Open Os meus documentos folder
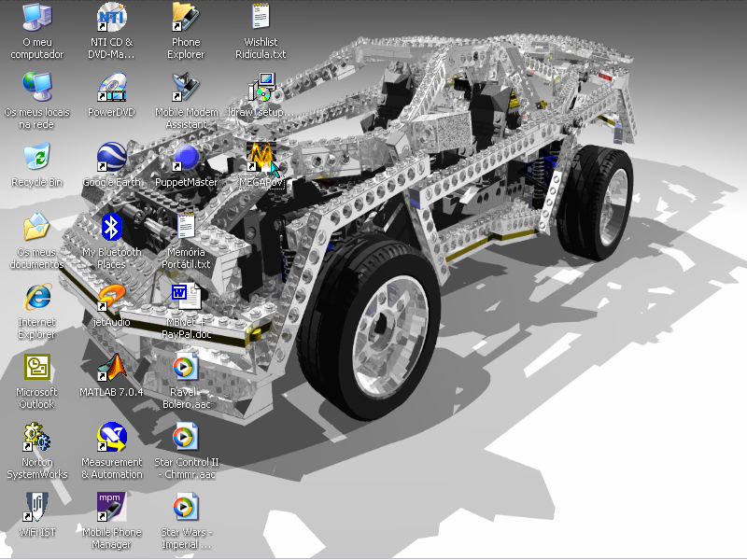 [x=37, y=228]
